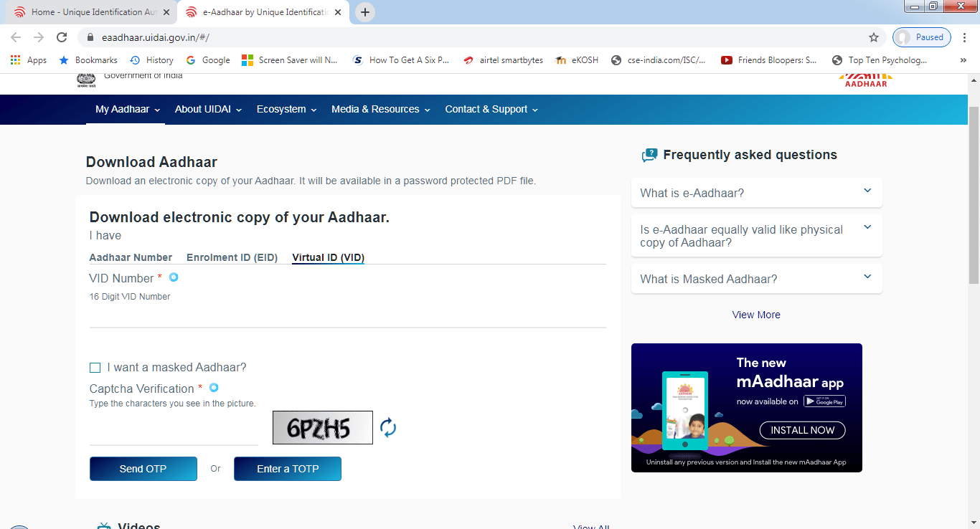
Task: Enable the masked Aadhaar checkbox
Action: [95, 368]
